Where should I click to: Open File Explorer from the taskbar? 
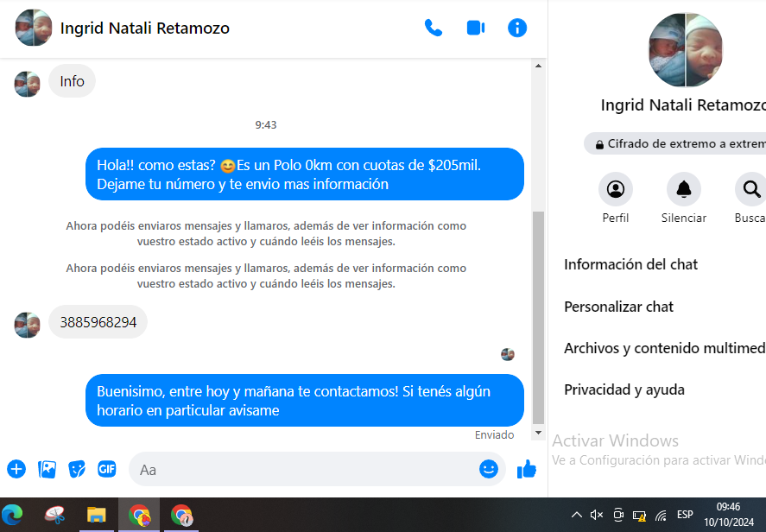coord(96,516)
